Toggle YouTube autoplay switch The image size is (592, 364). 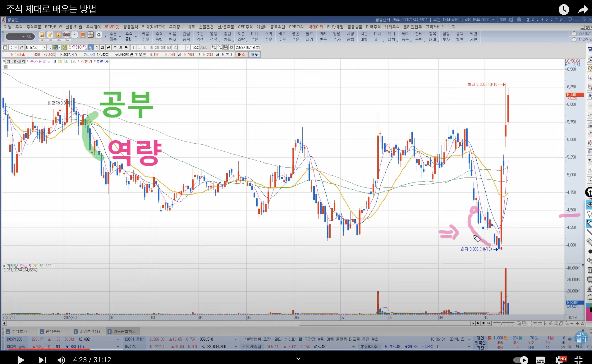521,360
